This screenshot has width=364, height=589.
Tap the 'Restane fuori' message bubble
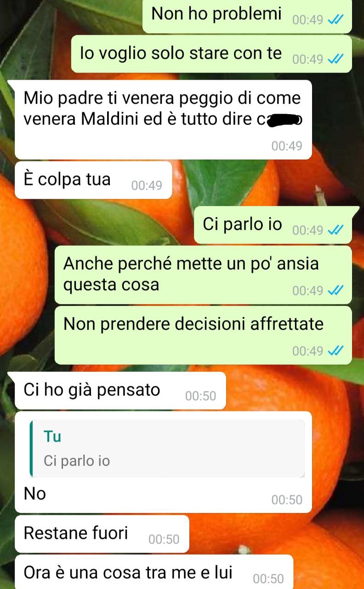pos(102,534)
